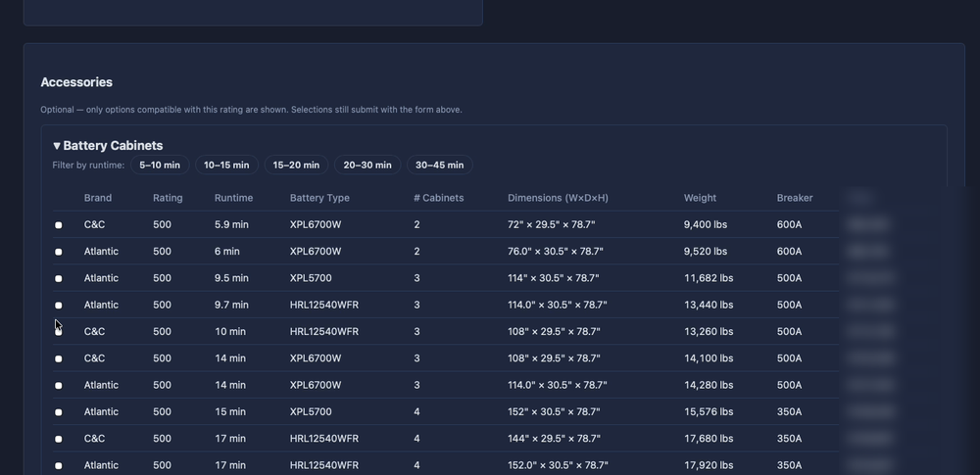Screen dimensions: 980x475
Task: Click the Brand column header
Action: 97,198
